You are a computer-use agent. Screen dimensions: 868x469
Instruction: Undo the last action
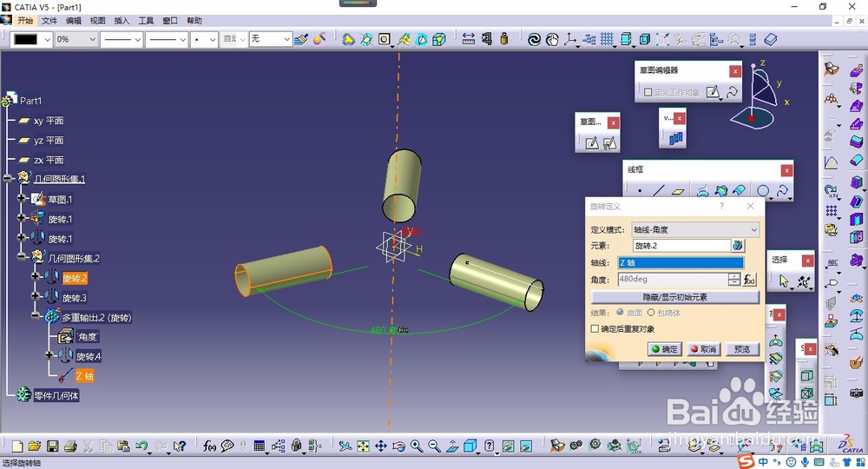(x=141, y=446)
